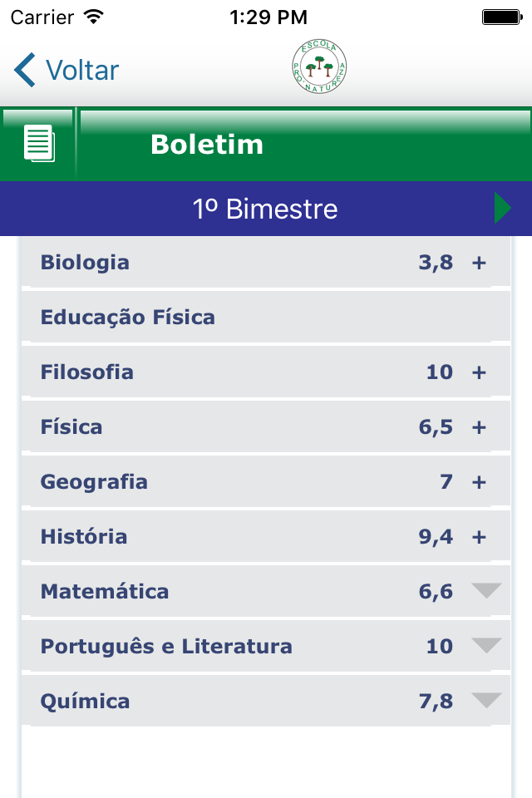
Task: Tap the battery indicator in status bar
Action: point(502,17)
